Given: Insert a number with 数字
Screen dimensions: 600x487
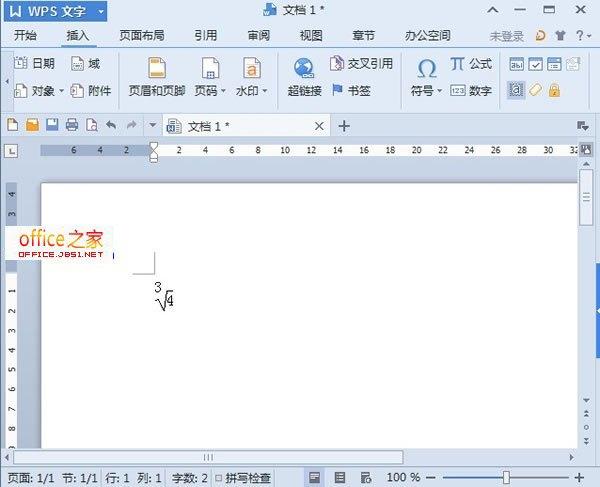Looking at the screenshot, I should (471, 91).
